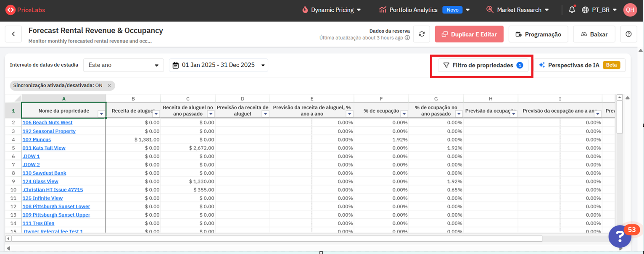Click the refresh data icon

(421, 34)
